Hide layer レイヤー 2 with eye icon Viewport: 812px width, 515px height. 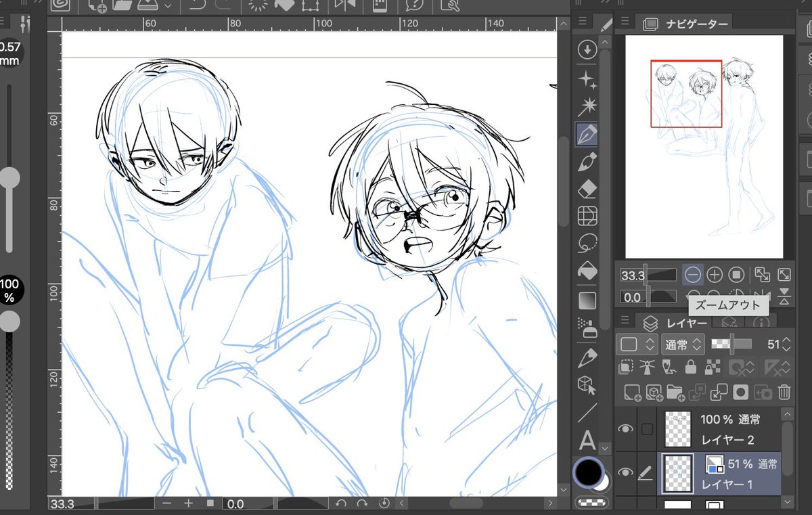click(627, 428)
